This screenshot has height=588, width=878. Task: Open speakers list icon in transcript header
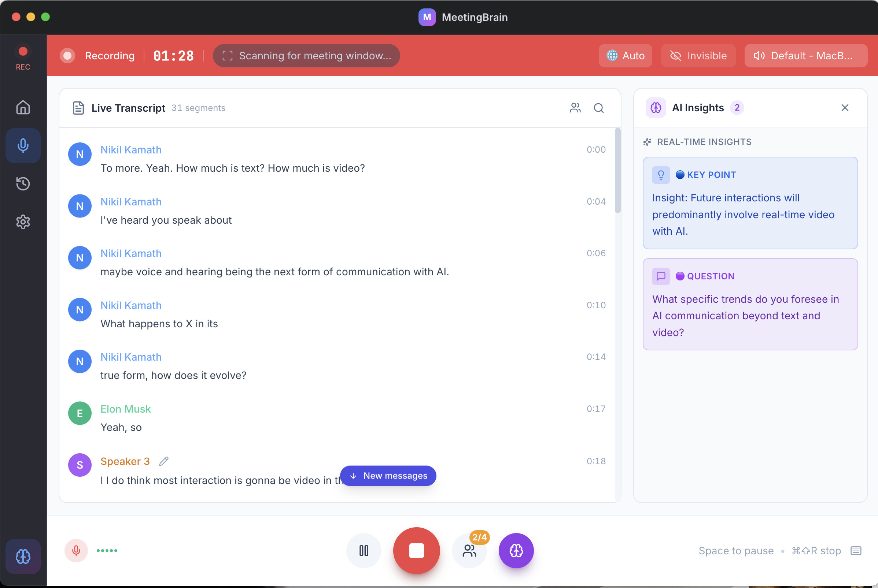tap(575, 108)
